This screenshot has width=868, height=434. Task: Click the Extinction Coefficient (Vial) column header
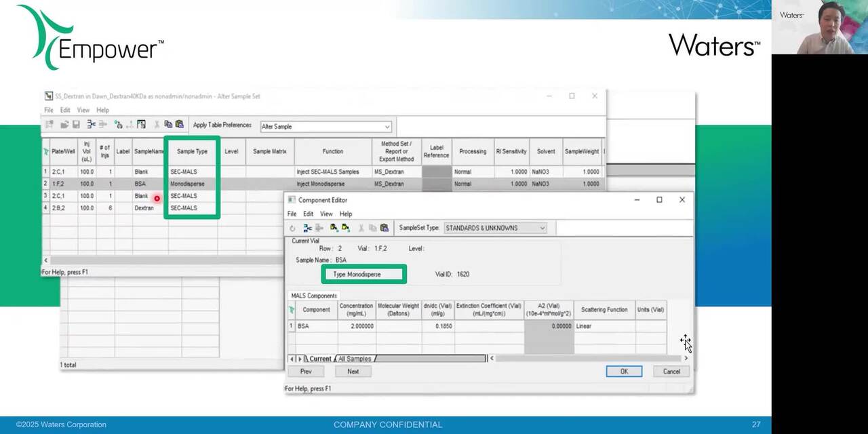point(489,310)
